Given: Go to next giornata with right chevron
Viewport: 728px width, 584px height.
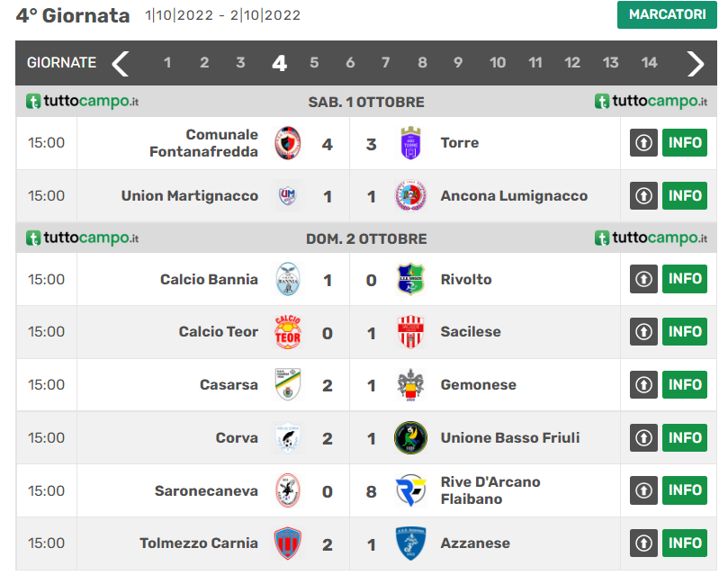Looking at the screenshot, I should click(x=696, y=63).
